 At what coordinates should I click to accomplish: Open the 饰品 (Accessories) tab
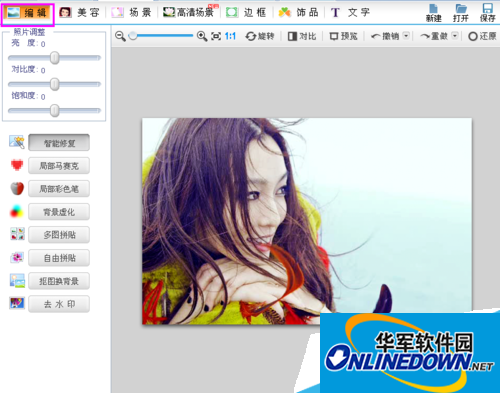[298, 13]
